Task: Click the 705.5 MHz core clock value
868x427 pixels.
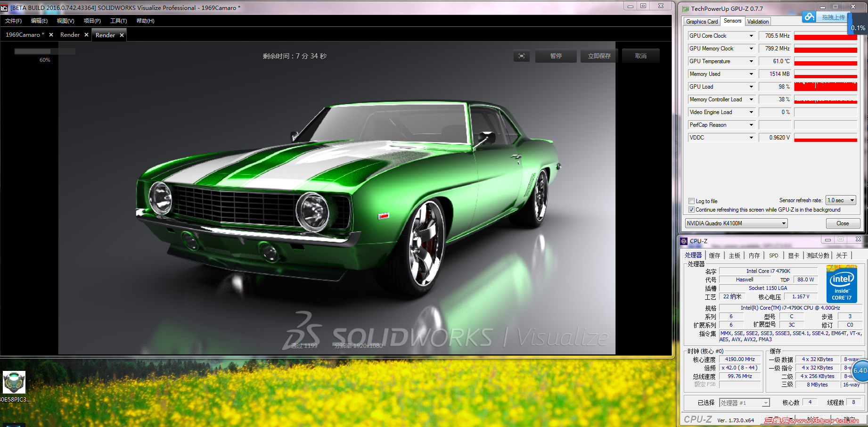Action: click(x=775, y=36)
